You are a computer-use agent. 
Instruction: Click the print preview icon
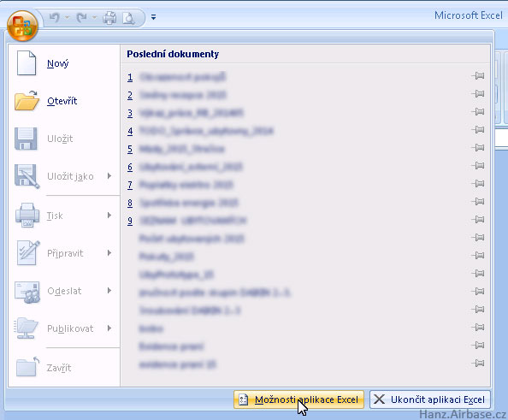tap(128, 18)
